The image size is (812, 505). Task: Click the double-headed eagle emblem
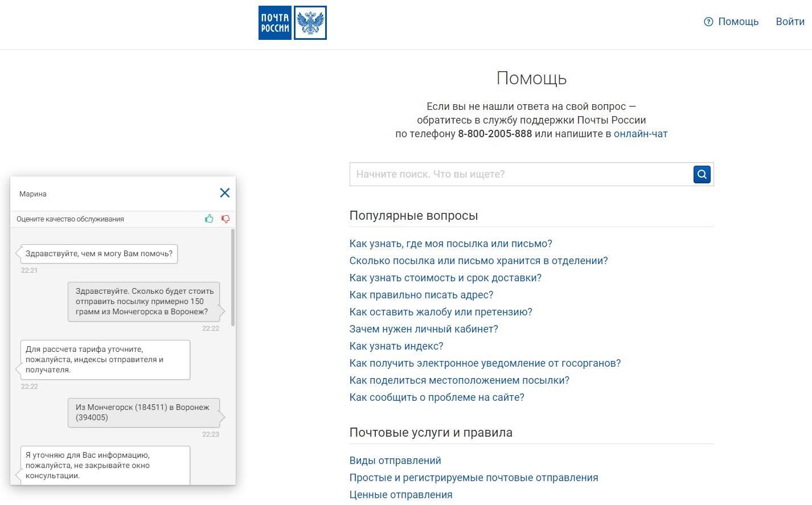pyautogui.click(x=310, y=23)
